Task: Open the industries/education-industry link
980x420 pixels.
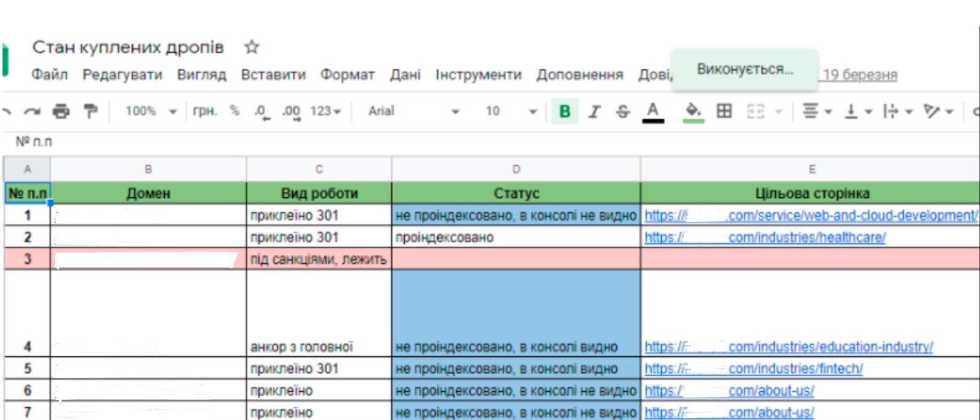Action: pos(789,347)
